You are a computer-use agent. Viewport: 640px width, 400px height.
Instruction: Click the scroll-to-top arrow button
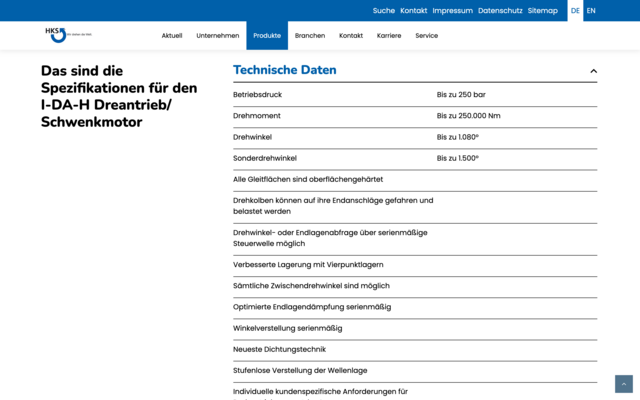(624, 384)
